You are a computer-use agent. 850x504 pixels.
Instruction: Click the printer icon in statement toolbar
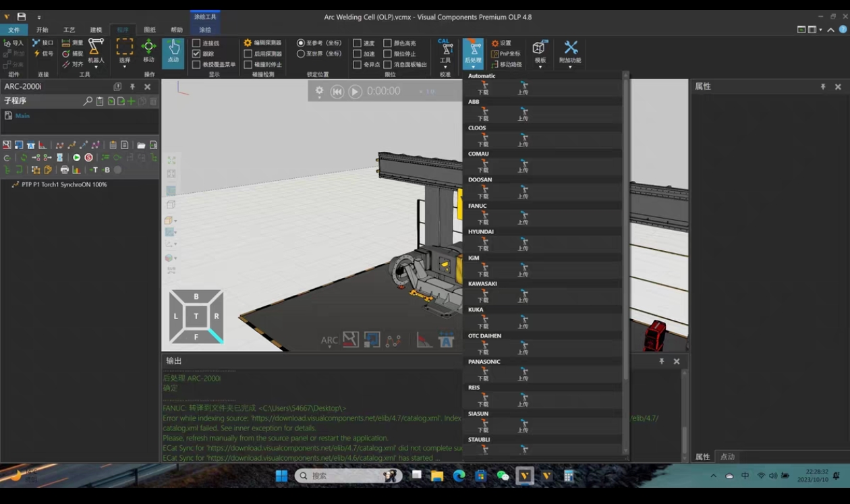(x=65, y=170)
